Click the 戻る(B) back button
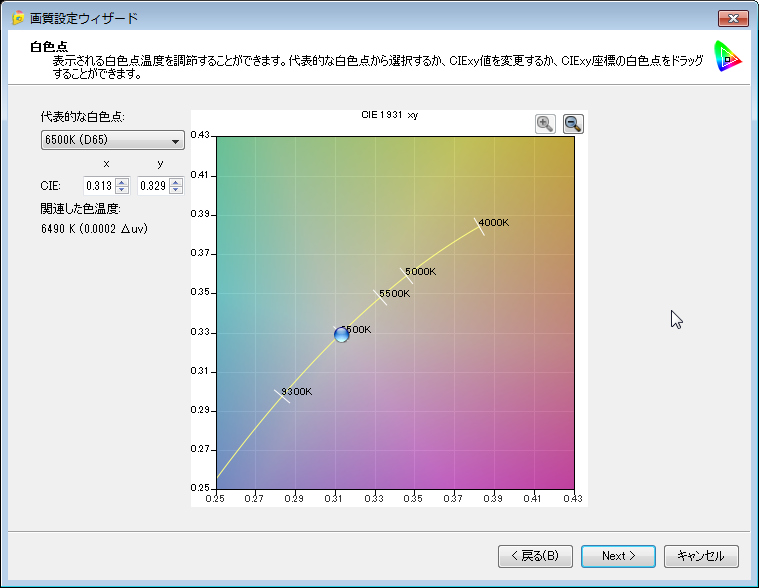 tap(535, 556)
